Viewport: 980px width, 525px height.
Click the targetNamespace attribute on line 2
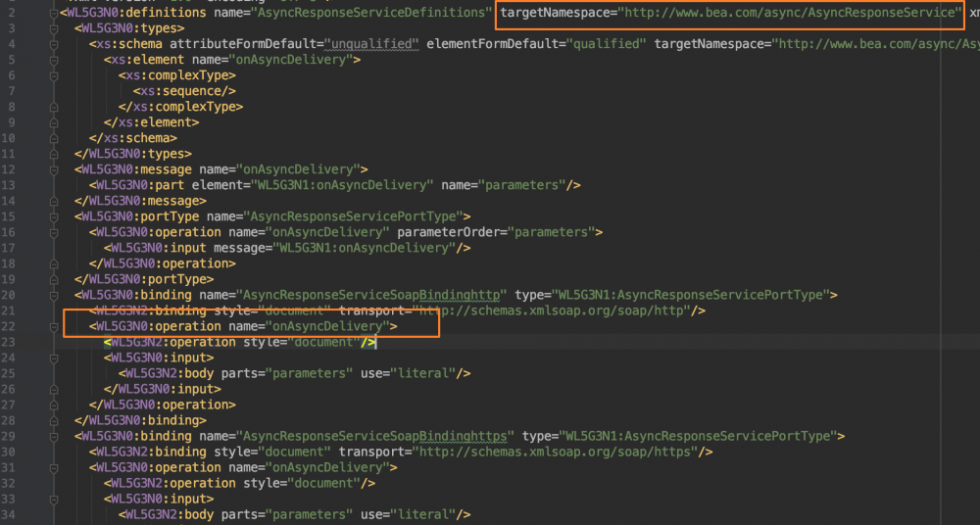(x=731, y=13)
